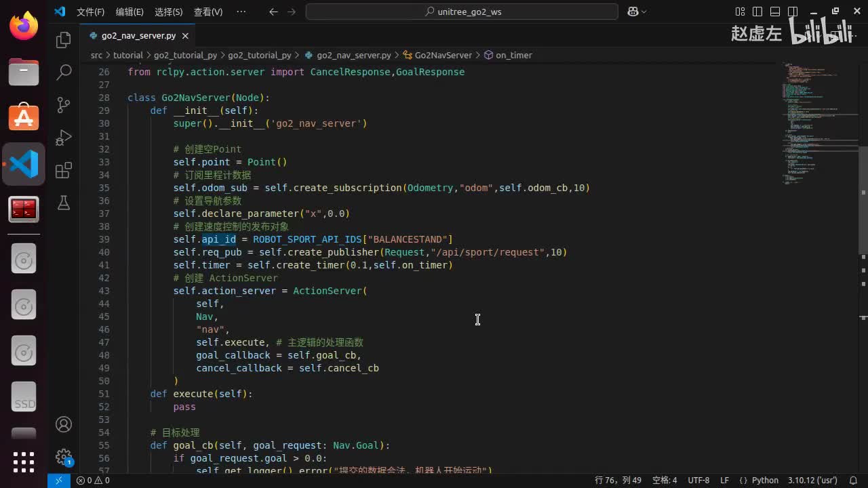Select the go2_nav_server.py editor tab
Image resolution: width=868 pixels, height=488 pixels.
(138, 35)
